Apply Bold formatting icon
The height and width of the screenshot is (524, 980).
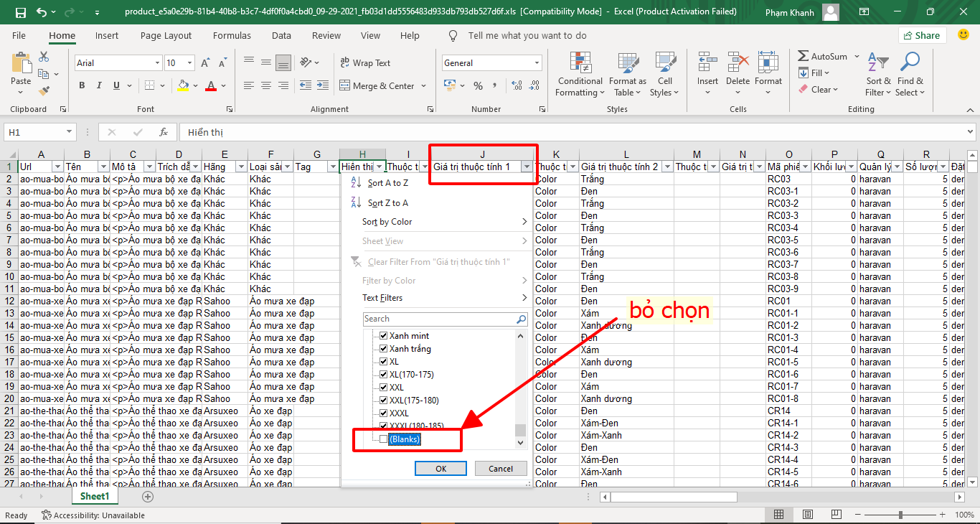82,86
